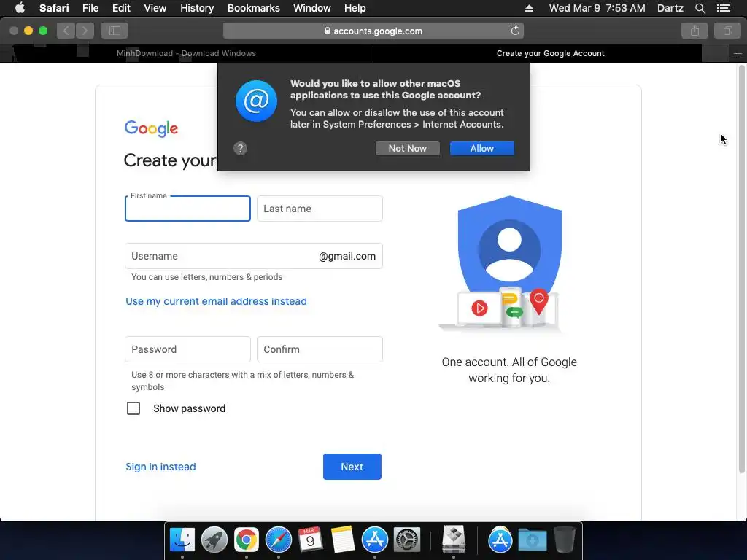Viewport: 747px width, 560px height.
Task: Open the Window menu
Action: 312,8
